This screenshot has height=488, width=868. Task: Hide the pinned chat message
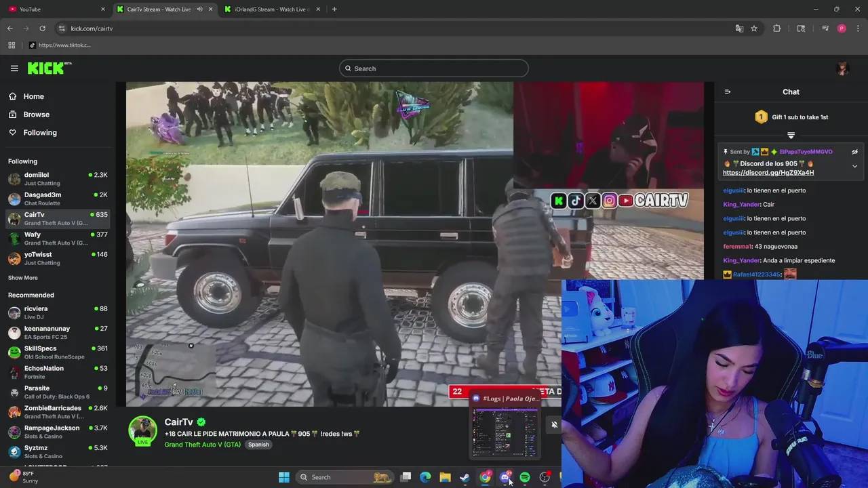[x=854, y=152]
